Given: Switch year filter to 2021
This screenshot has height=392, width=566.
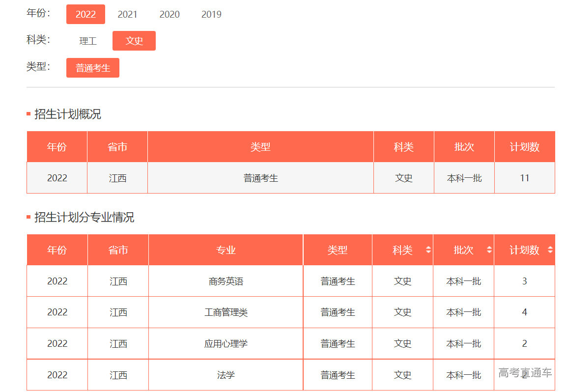Looking at the screenshot, I should coord(127,14).
